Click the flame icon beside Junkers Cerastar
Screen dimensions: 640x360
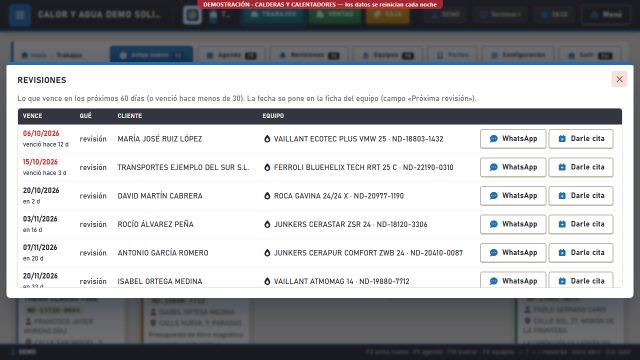[x=267, y=224]
